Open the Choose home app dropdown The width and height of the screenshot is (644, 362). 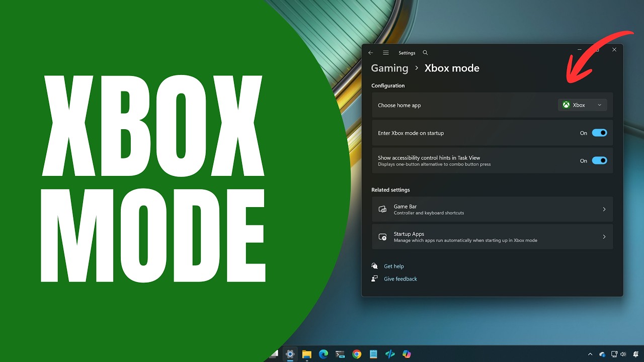582,105
